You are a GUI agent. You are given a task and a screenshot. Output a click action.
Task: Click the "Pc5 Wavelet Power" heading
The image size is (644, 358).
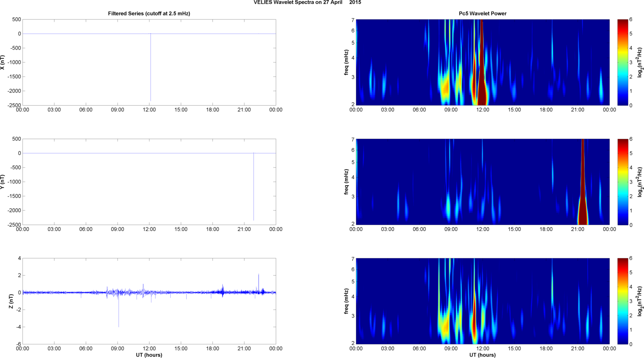(x=483, y=13)
